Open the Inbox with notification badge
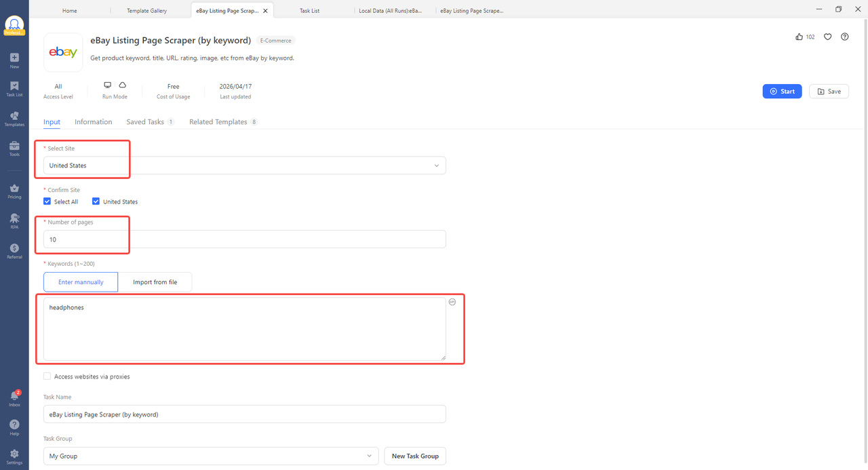This screenshot has width=868, height=470. tap(14, 397)
